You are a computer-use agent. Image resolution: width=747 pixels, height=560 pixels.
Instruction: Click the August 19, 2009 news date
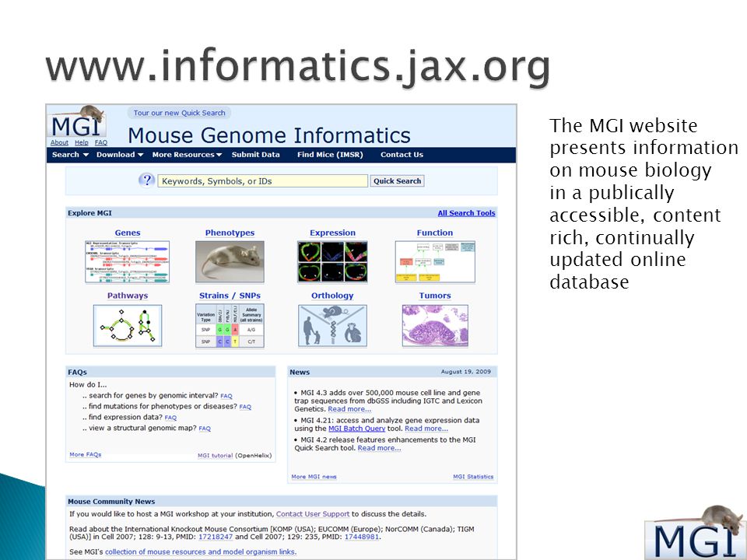coord(466,372)
